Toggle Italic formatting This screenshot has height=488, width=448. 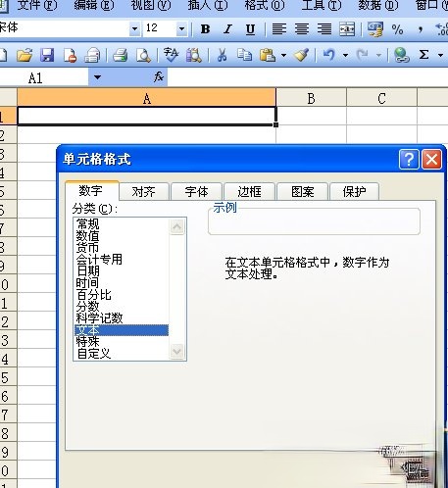point(227,29)
